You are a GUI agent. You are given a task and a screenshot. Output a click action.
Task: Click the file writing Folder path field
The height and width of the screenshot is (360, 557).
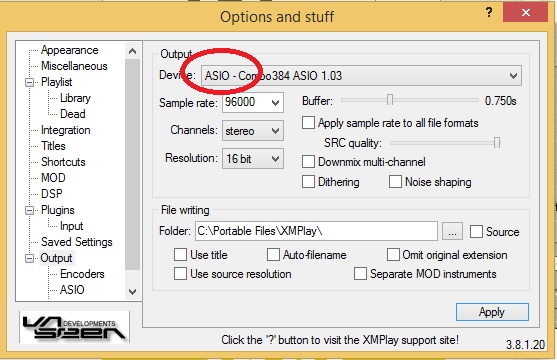pyautogui.click(x=316, y=231)
